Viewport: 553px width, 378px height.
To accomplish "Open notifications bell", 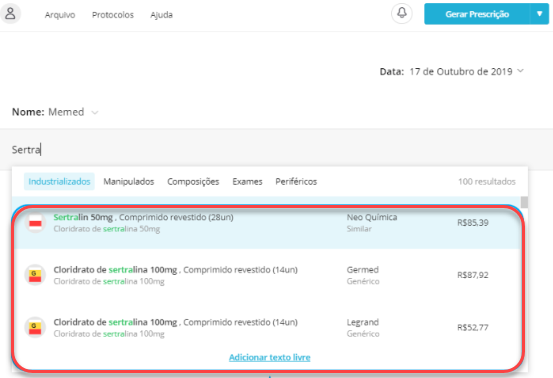I will coord(402,14).
